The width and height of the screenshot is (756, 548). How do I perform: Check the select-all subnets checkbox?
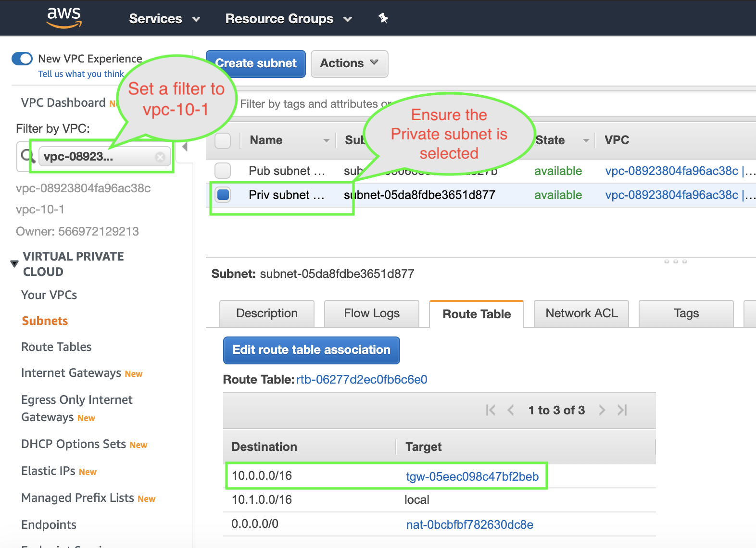click(x=223, y=140)
